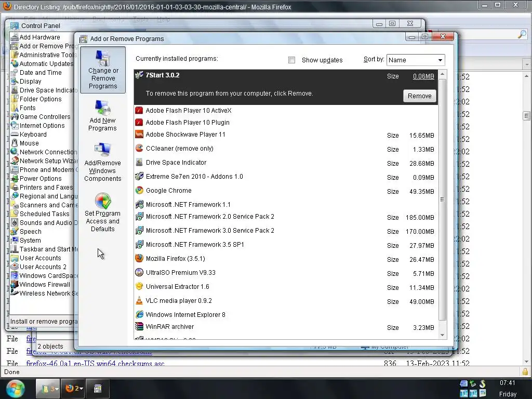532x399 pixels.
Task: Click the taskbar clock 07:41
Action: [507, 383]
